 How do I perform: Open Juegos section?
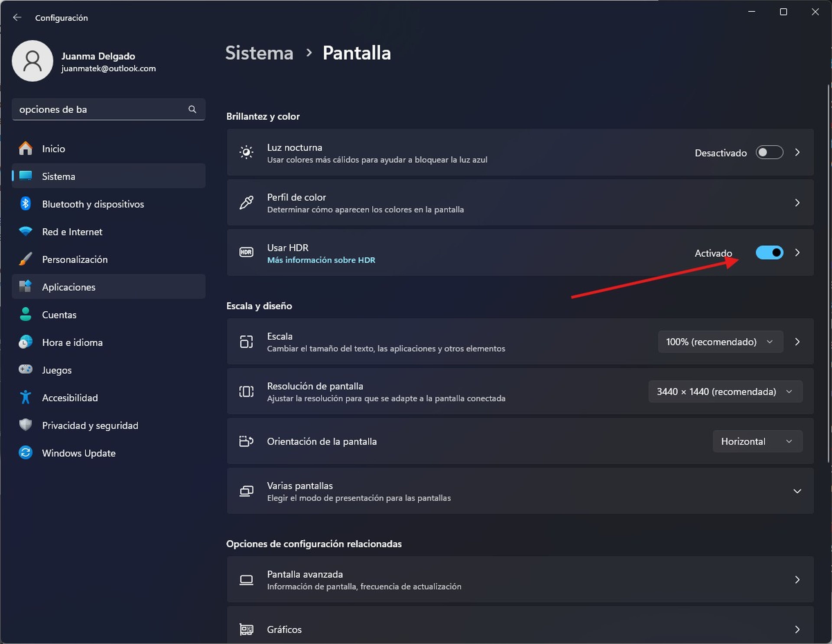pos(109,370)
